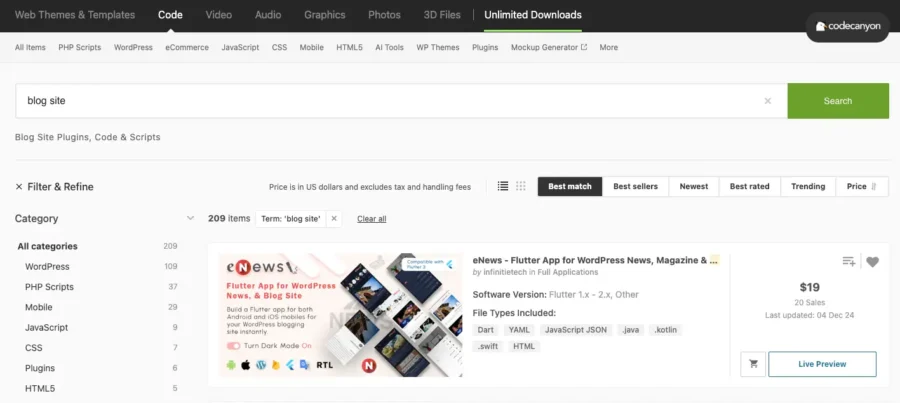Open the More menu in subnavigation
Image resolution: width=900 pixels, height=403 pixels.
[x=608, y=48]
